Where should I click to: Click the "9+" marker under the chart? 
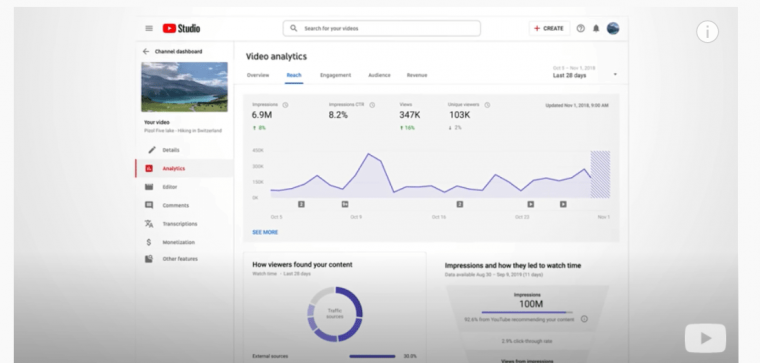click(x=345, y=205)
